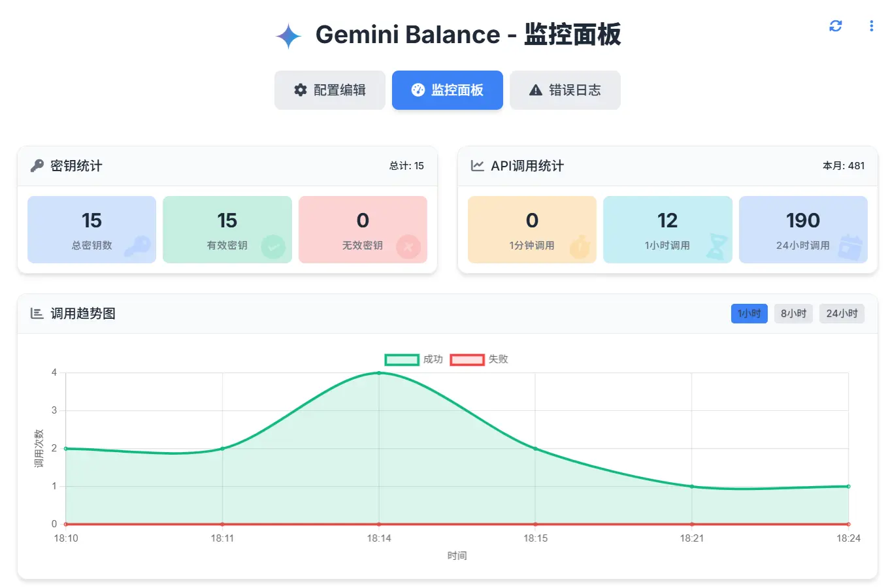Image resolution: width=888 pixels, height=588 pixels.
Task: Open the 配置编辑 tab
Action: click(x=329, y=90)
